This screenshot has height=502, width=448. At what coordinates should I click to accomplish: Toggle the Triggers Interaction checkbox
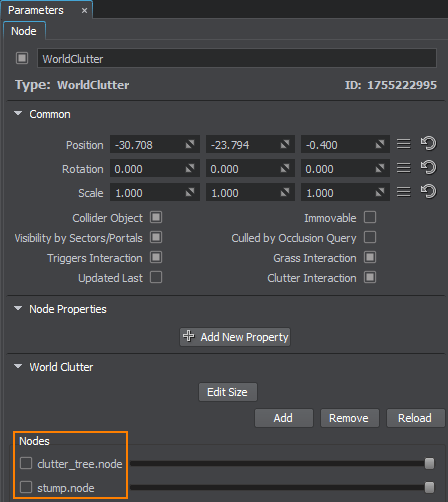click(x=156, y=257)
